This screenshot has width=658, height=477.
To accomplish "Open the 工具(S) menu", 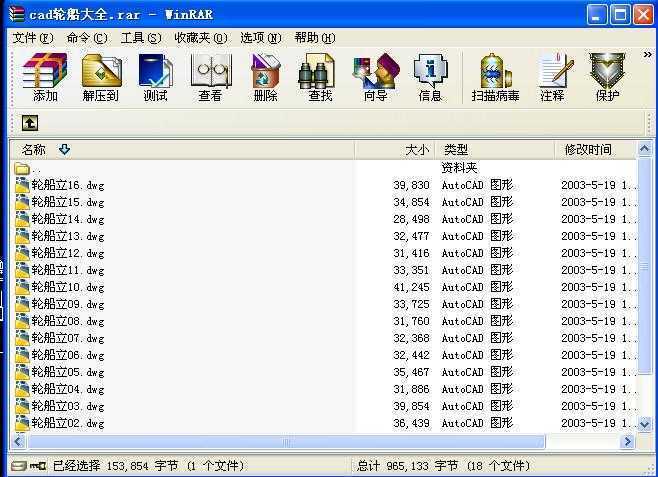I will [x=141, y=38].
